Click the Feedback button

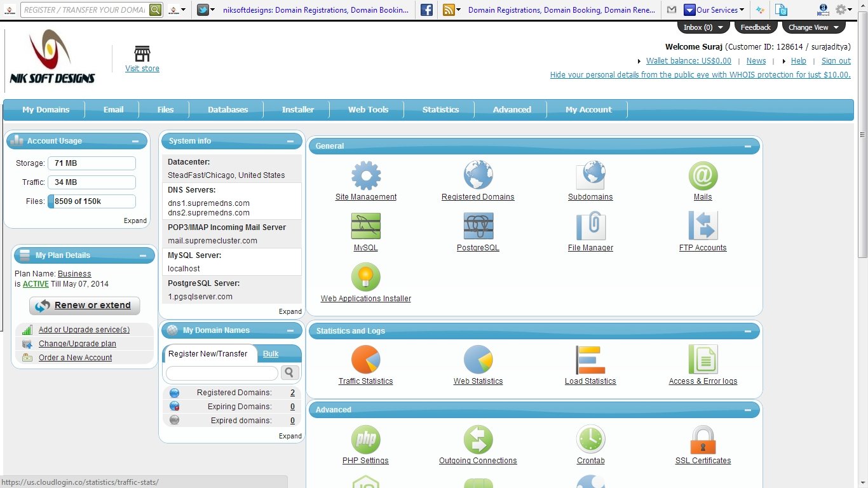tap(756, 27)
